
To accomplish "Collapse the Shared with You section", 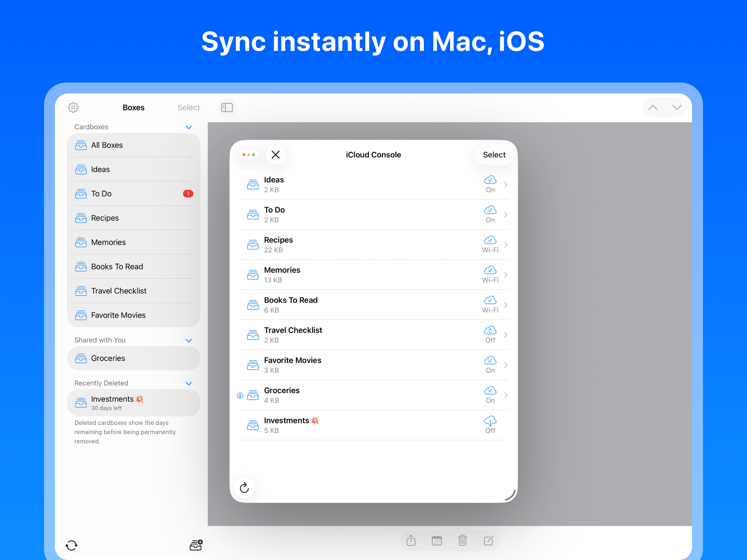I will [x=189, y=340].
